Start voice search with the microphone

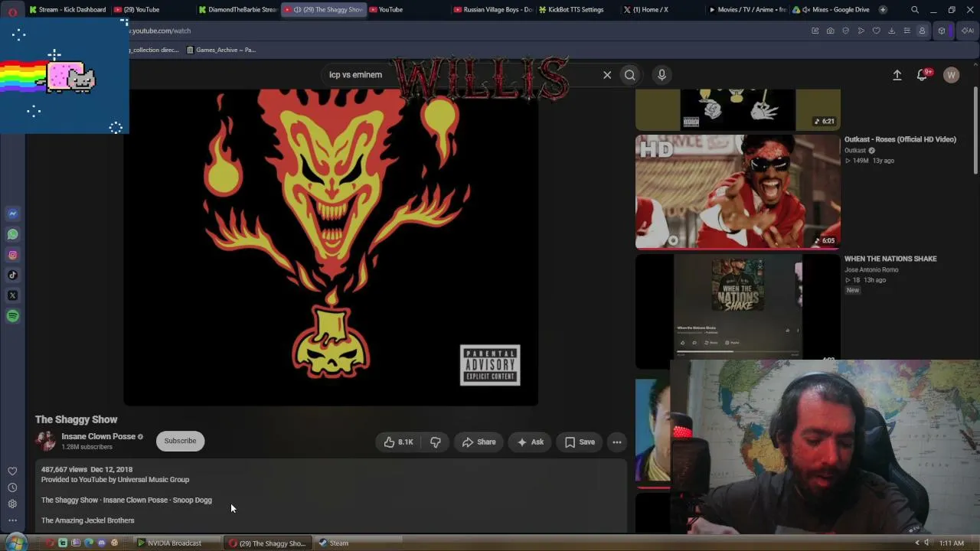pos(661,75)
